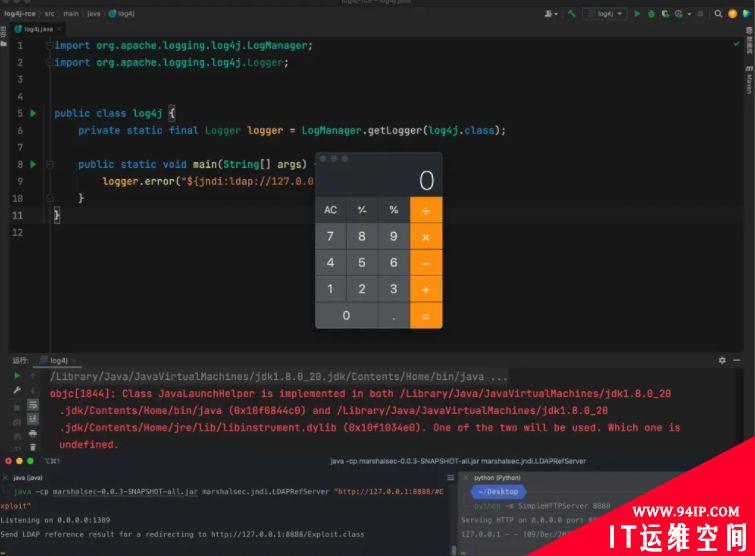Click the Debug bug icon in the top toolbar
Viewport: 755px width, 556px height.
(x=651, y=14)
